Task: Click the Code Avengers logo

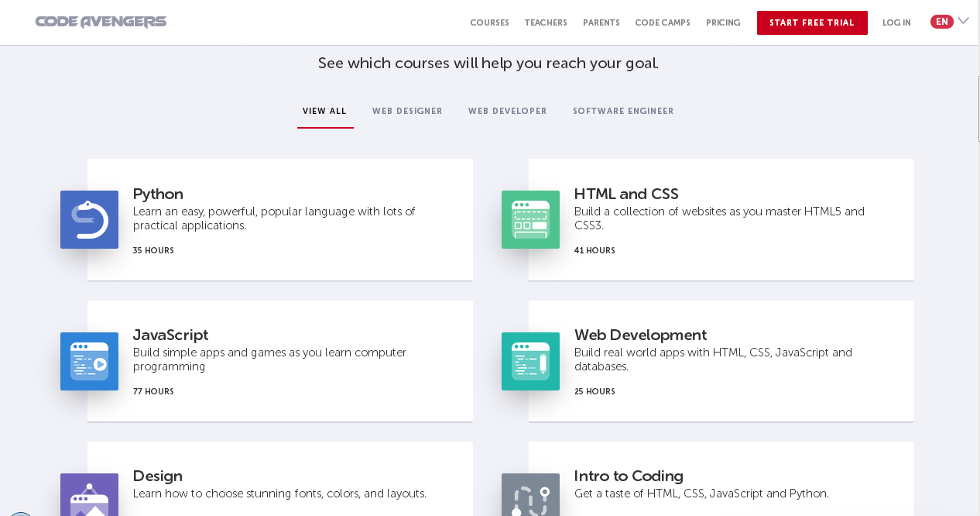Action: [x=101, y=21]
